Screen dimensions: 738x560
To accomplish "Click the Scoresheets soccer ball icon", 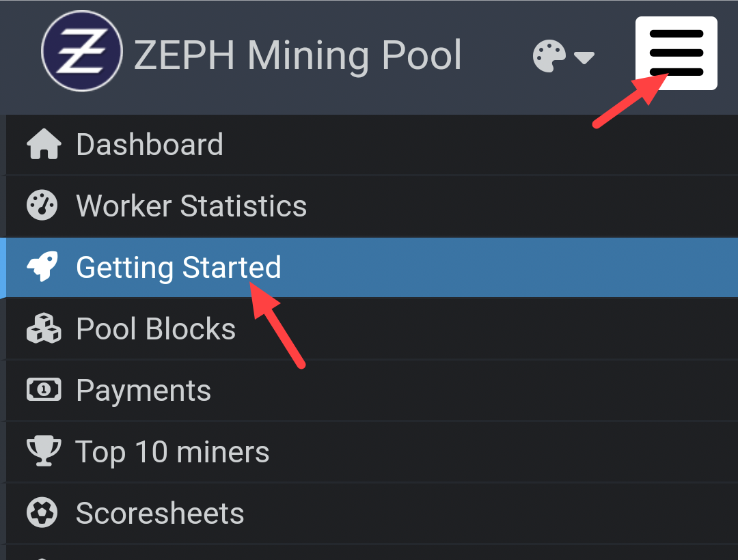I will point(42,513).
